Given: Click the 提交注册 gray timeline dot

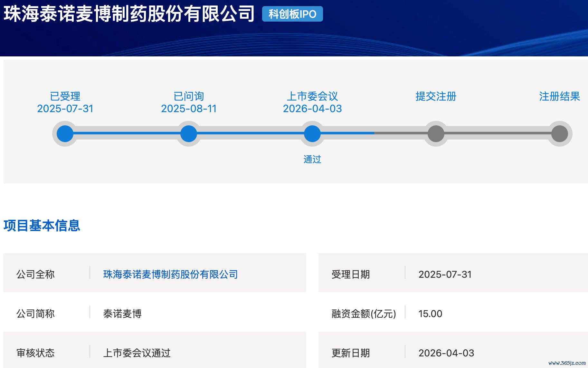Looking at the screenshot, I should tap(436, 134).
